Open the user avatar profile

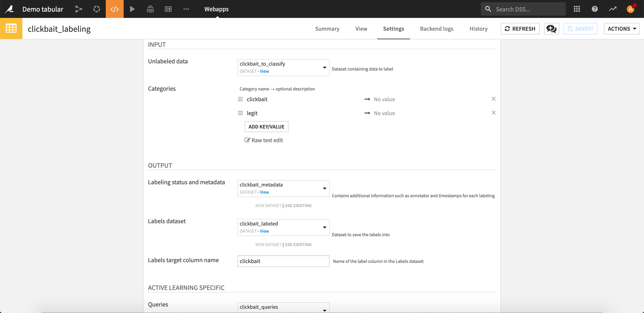tap(631, 9)
